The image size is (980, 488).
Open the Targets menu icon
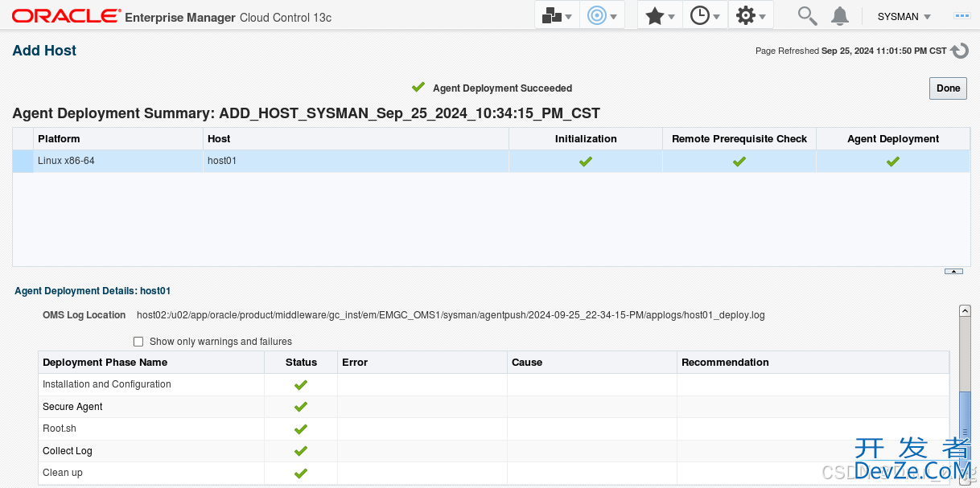tap(602, 15)
